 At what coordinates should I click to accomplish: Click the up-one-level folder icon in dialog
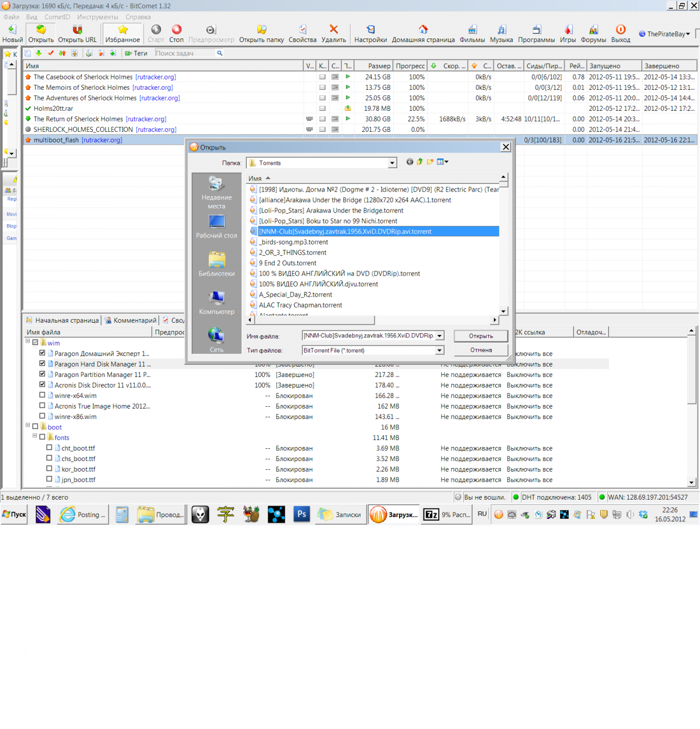(x=419, y=162)
